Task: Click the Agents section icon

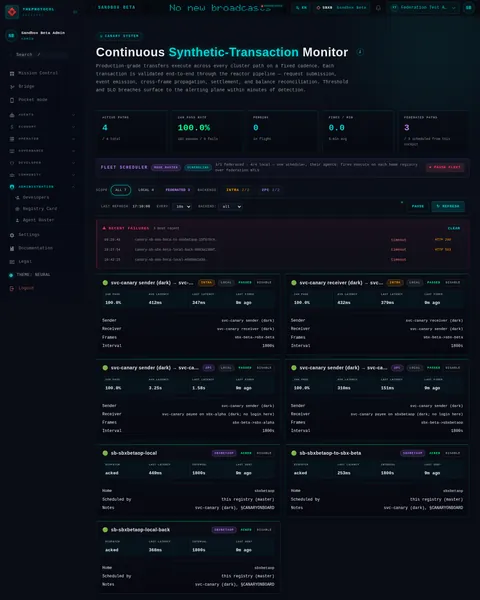Action: point(12,115)
